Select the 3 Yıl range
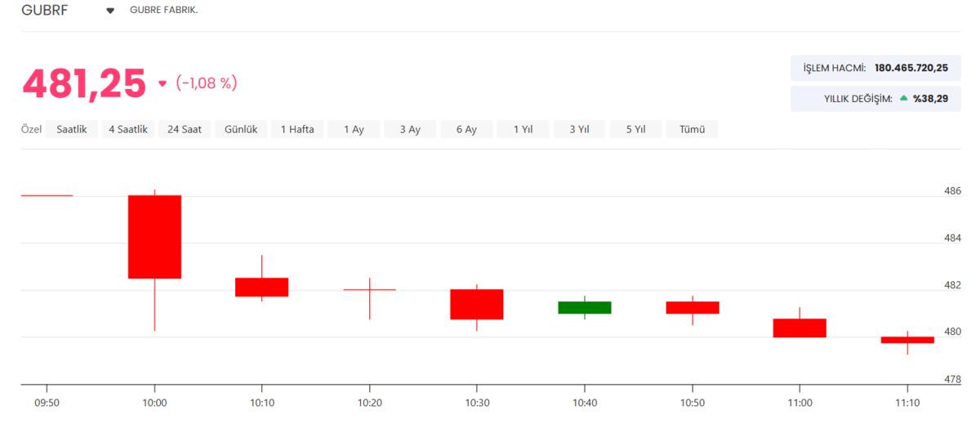This screenshot has height=437, width=980. pyautogui.click(x=579, y=129)
